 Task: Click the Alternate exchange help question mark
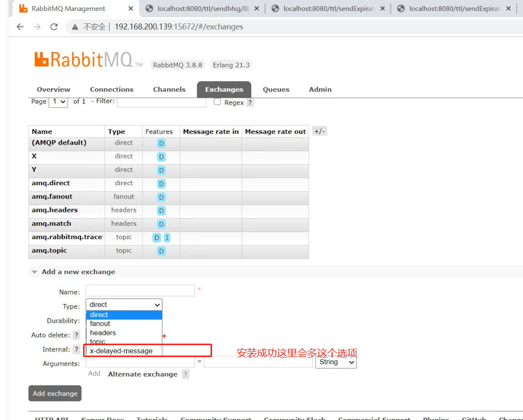coord(185,374)
